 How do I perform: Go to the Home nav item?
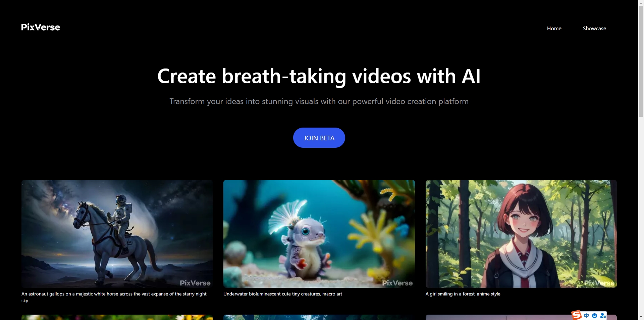pyautogui.click(x=554, y=29)
